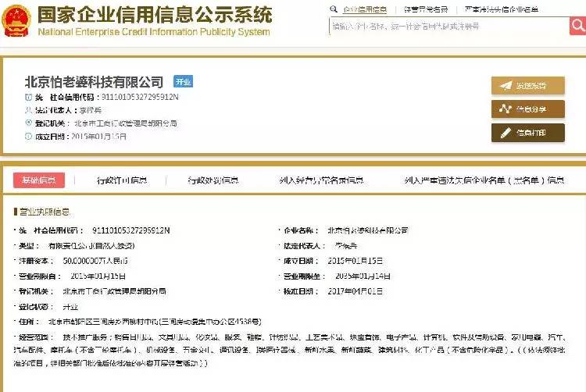This screenshot has height=392, width=586.
Task: Open the 列入严重违法失信企业名单(黑名单)信息 tab
Action: [484, 180]
